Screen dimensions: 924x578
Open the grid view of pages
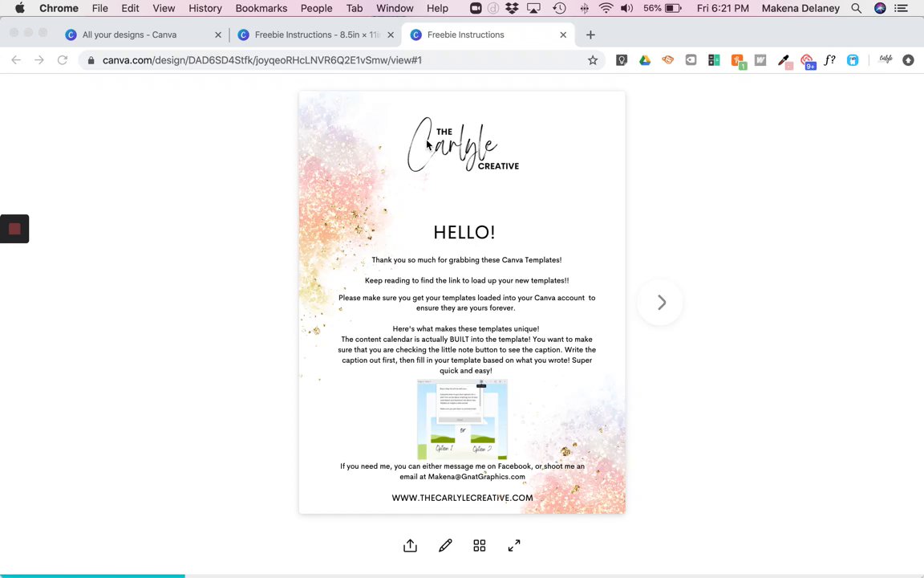coord(480,546)
